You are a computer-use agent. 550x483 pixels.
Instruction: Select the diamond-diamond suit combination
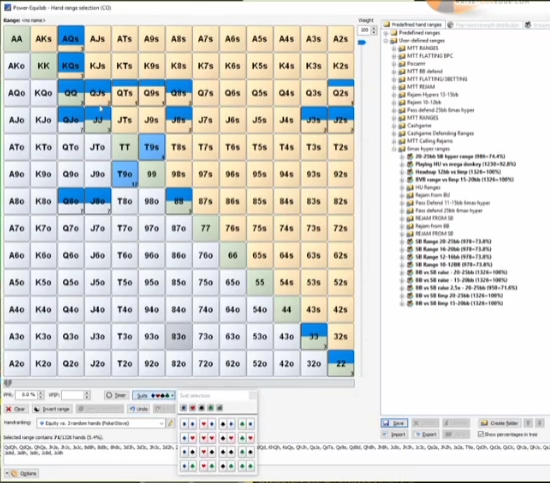click(188, 424)
